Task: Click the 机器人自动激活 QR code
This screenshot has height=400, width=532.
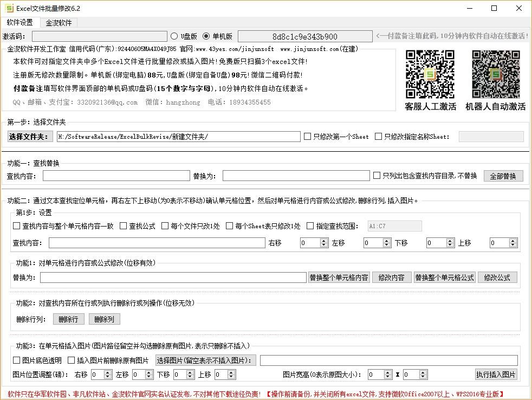Action: pos(496,74)
